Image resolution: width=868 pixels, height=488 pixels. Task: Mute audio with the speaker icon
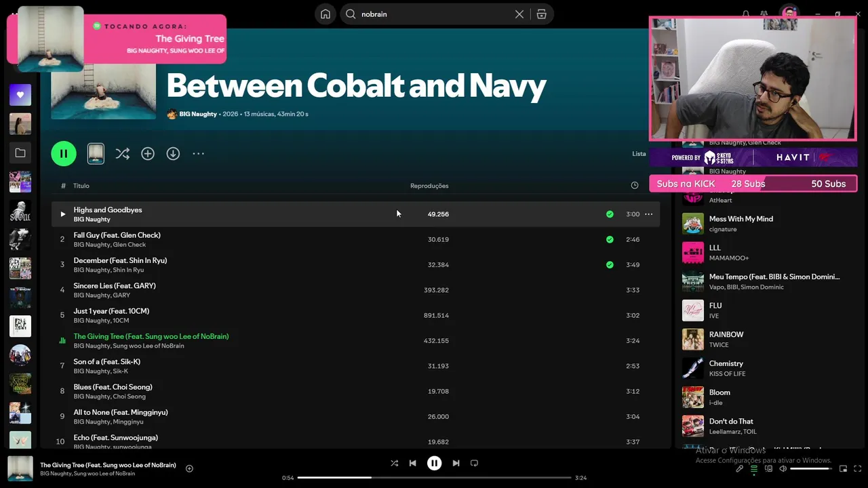[783, 468]
